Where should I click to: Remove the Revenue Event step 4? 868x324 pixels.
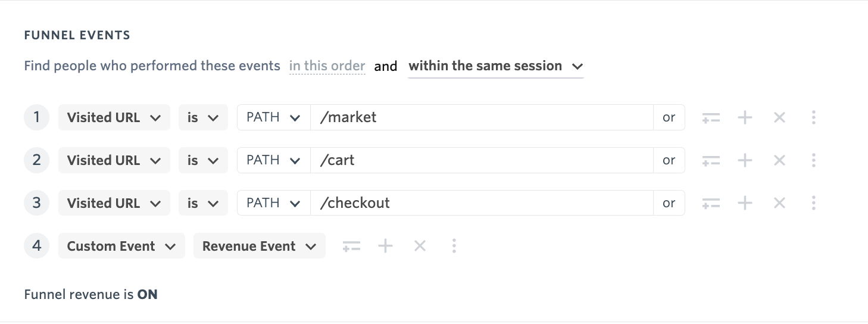(420, 246)
